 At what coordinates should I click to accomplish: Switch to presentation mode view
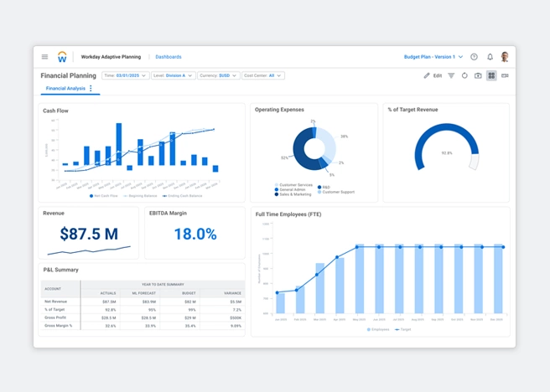point(505,75)
